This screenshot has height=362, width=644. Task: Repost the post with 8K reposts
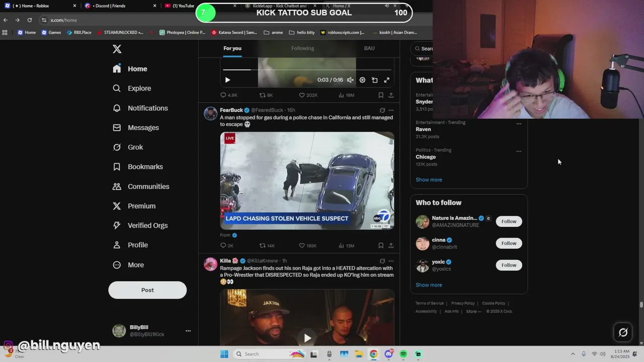click(x=266, y=95)
